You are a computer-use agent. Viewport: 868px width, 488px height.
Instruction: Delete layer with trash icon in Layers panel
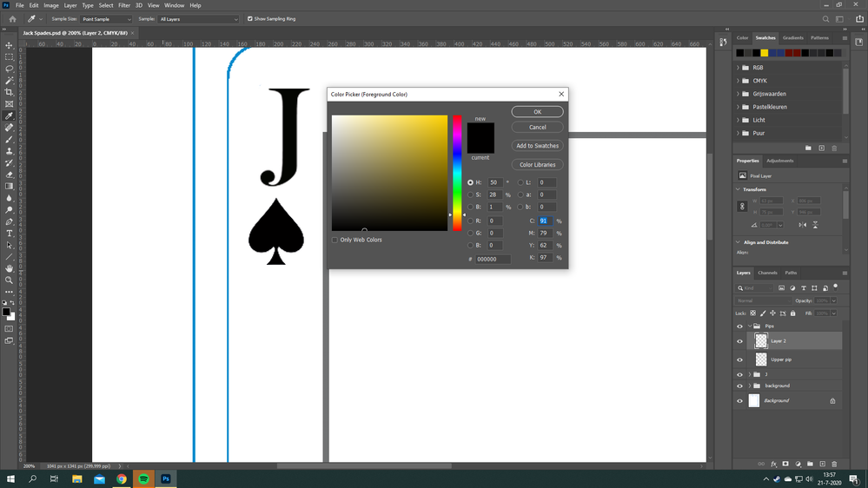834,465
